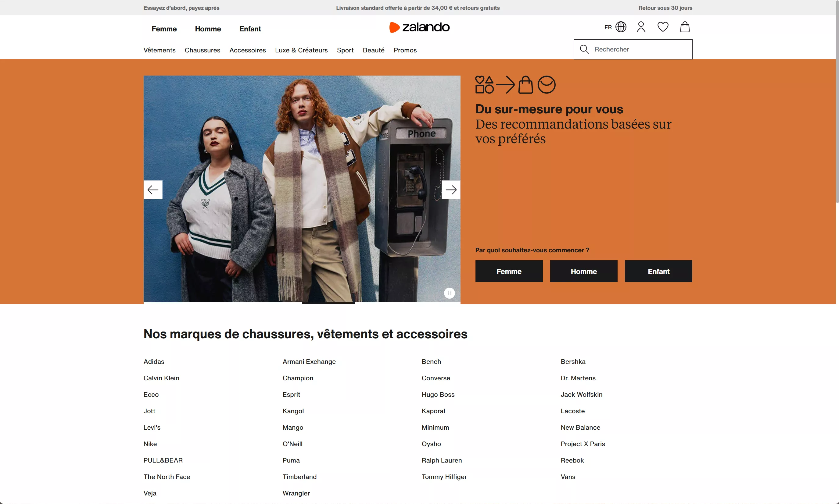
Task: Click the 'Essayez d'abord, payez après' text
Action: [x=181, y=8]
